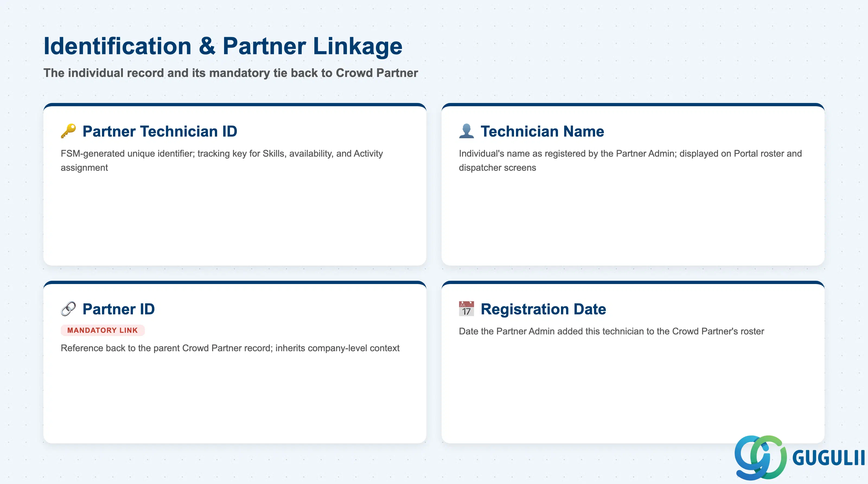Screen dimensions: 868x484
Task: Select the Technician Name heading
Action: pyautogui.click(x=542, y=131)
